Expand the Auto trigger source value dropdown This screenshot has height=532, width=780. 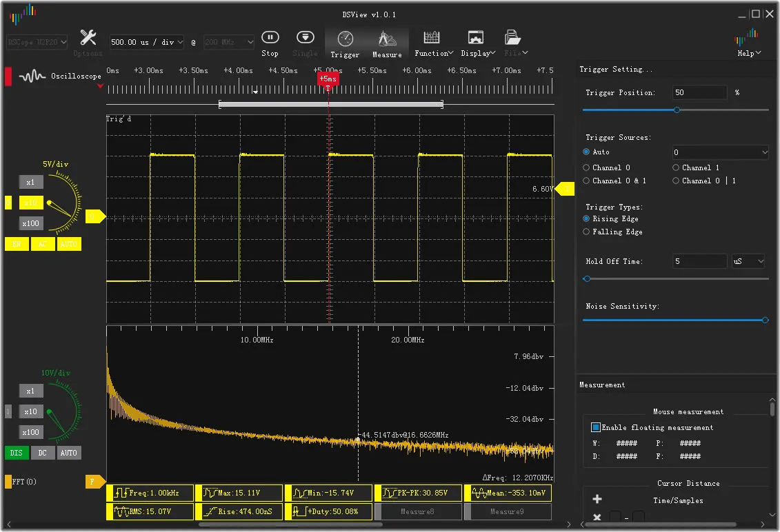(x=720, y=152)
